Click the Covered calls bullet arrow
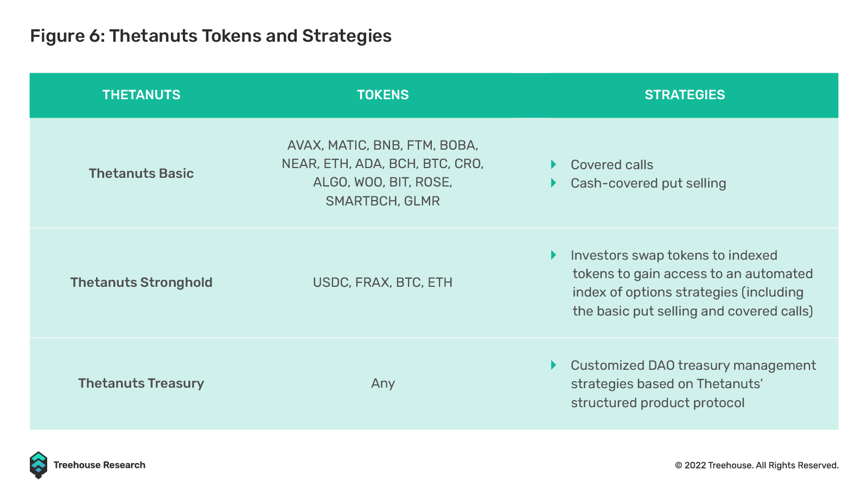 [x=553, y=164]
